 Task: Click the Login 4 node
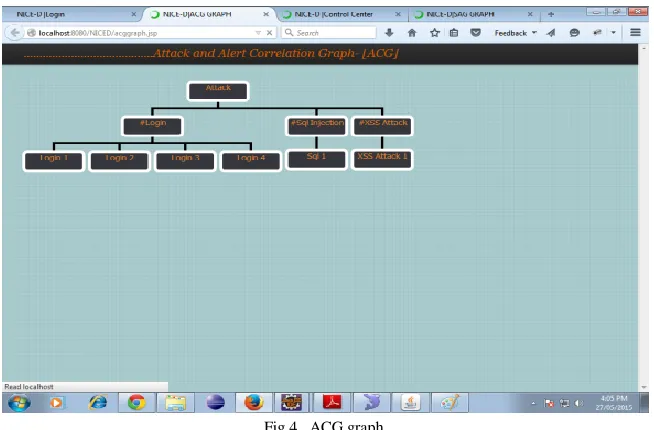251,161
